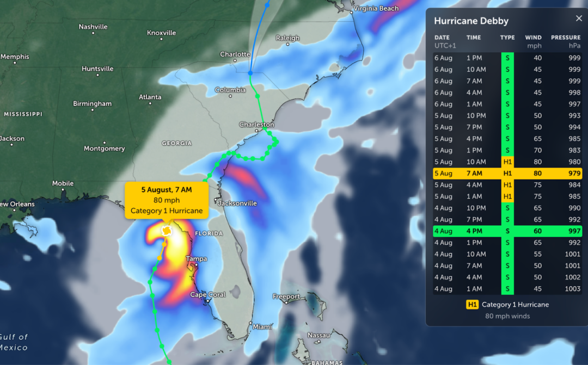Click the H1 type badge on 5 Aug 10 AM row

coord(507,162)
